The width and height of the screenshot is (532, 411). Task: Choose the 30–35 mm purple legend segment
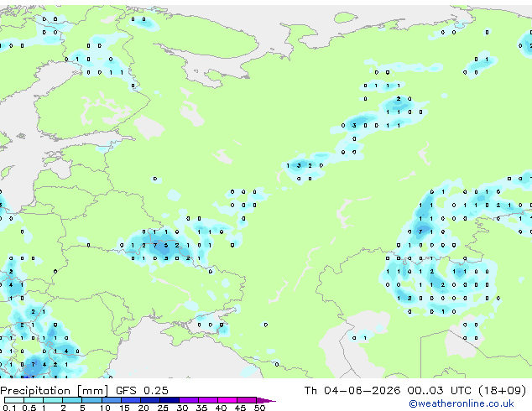coord(189,400)
